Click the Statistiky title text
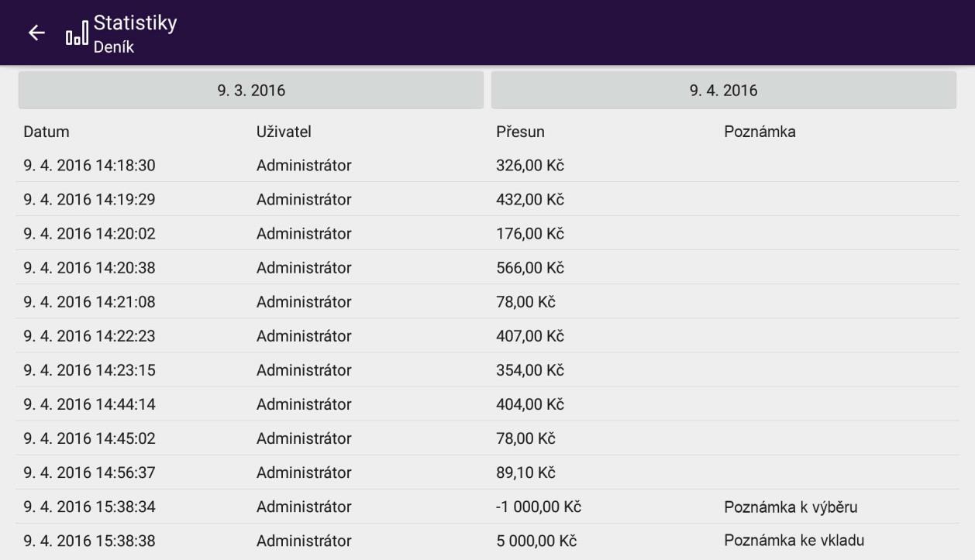Viewport: 975px width, 560px height. (x=135, y=24)
